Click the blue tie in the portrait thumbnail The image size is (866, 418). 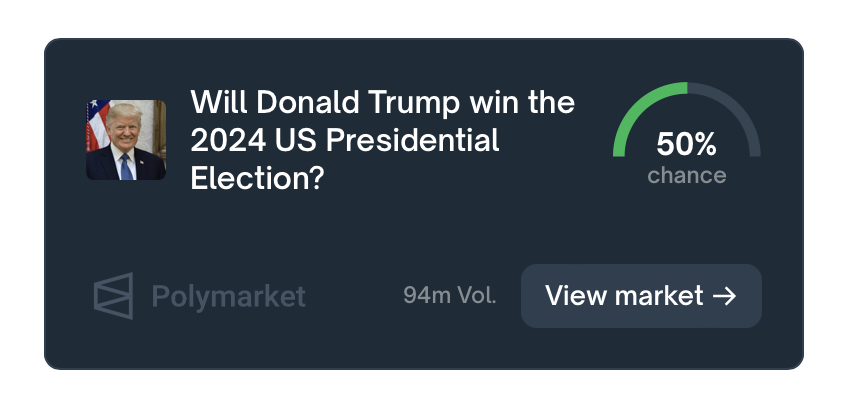point(126,167)
